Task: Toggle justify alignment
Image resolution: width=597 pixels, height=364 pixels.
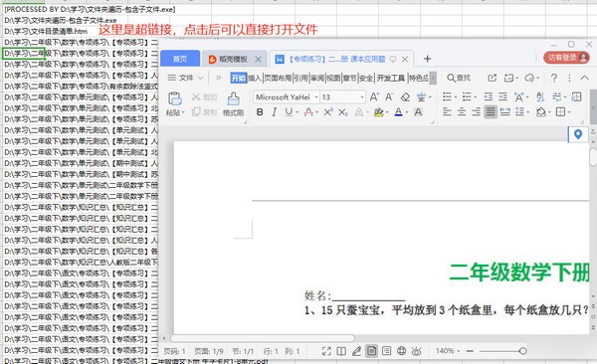Action: (491, 112)
